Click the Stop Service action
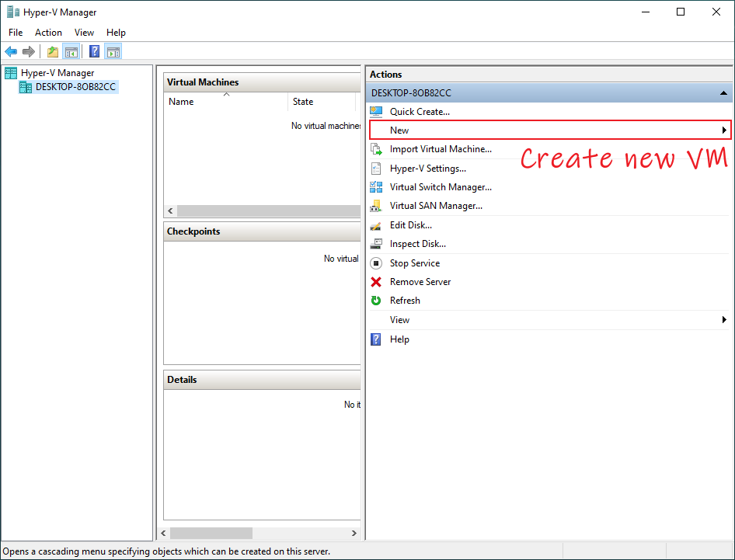The width and height of the screenshot is (735, 560). pos(415,263)
